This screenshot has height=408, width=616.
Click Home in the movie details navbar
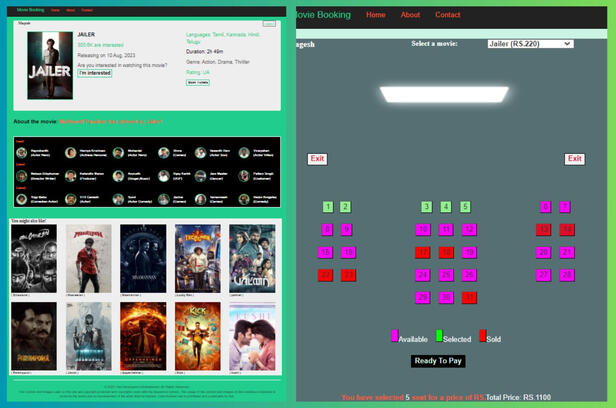(55, 10)
